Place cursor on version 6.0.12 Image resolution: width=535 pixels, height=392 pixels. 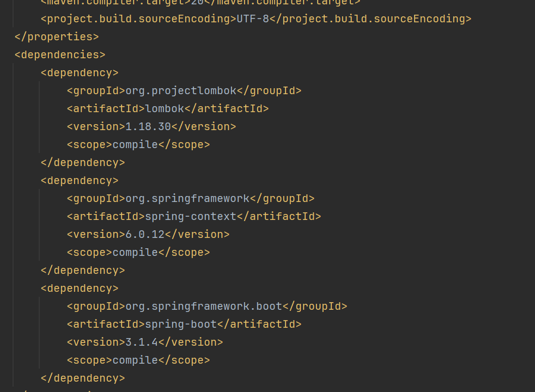click(145, 234)
